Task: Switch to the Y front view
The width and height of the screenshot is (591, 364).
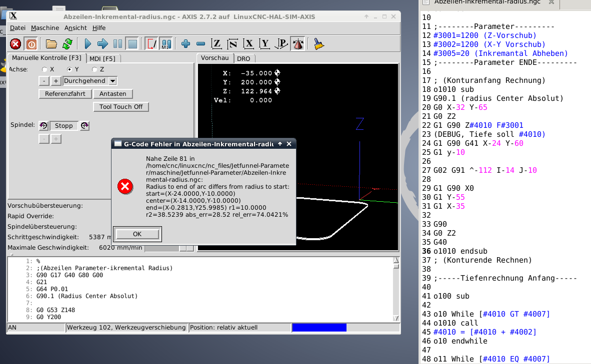Action: [x=265, y=44]
